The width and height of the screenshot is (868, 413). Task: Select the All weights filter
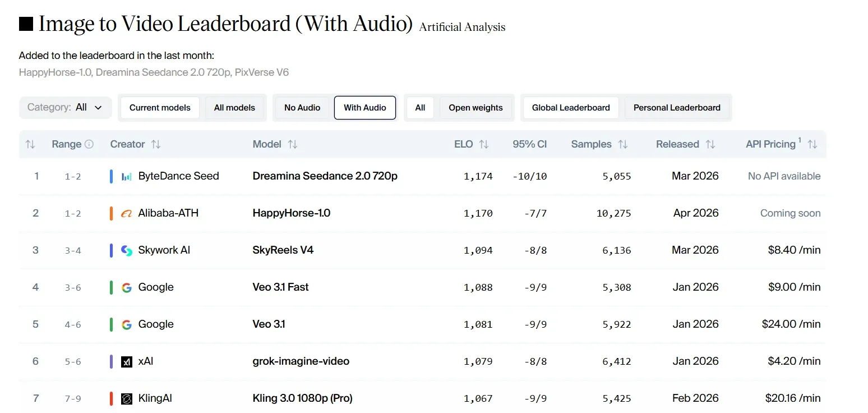[x=420, y=108]
